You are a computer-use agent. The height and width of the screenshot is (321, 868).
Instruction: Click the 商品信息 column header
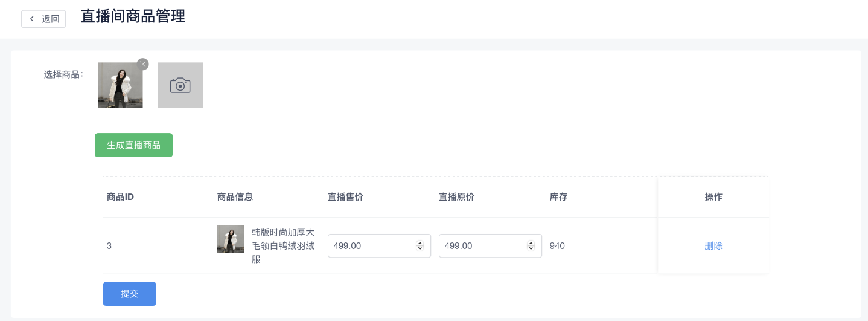[235, 197]
